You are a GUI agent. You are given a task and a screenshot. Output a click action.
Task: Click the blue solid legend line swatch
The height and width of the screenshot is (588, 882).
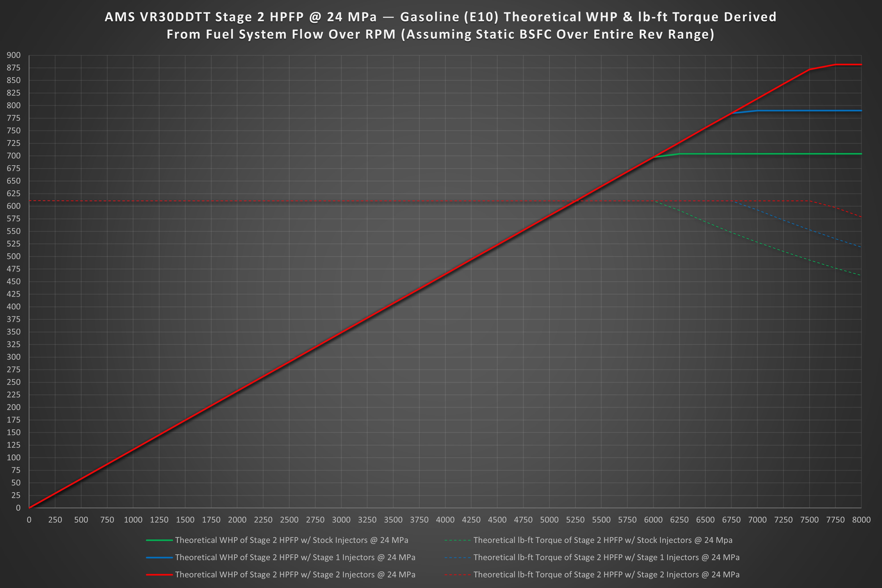point(159,557)
